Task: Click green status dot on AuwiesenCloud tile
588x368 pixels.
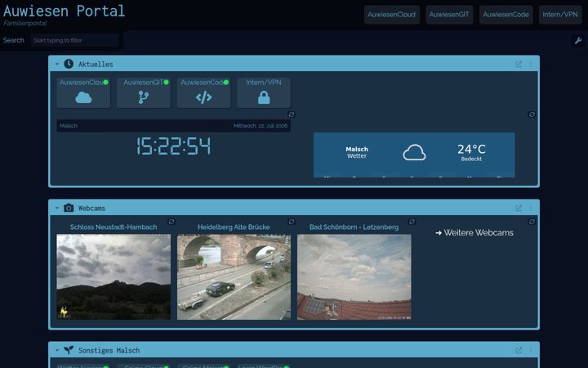Action: tap(105, 83)
